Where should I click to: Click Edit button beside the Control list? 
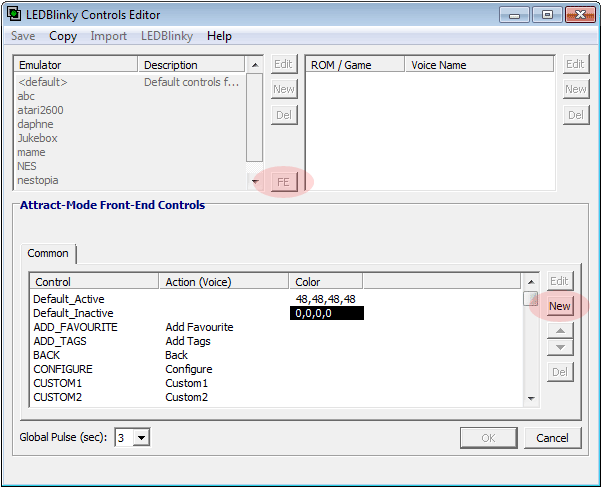pos(560,281)
